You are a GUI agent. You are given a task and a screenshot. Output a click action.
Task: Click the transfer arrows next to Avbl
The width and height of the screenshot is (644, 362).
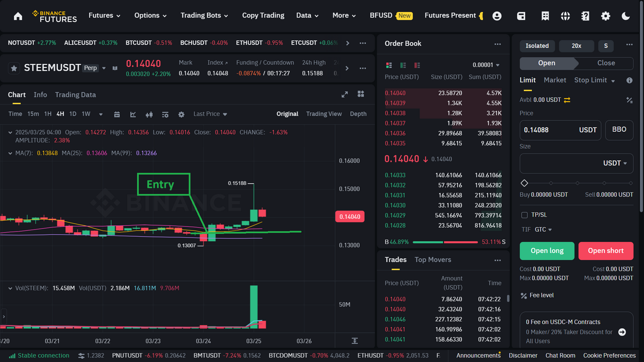click(x=567, y=100)
